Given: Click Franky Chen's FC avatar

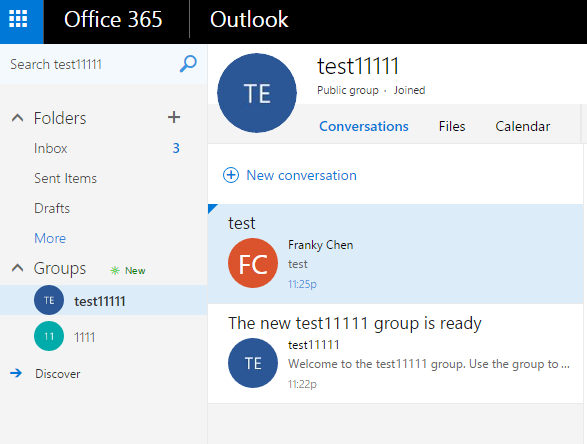Looking at the screenshot, I should point(253,263).
